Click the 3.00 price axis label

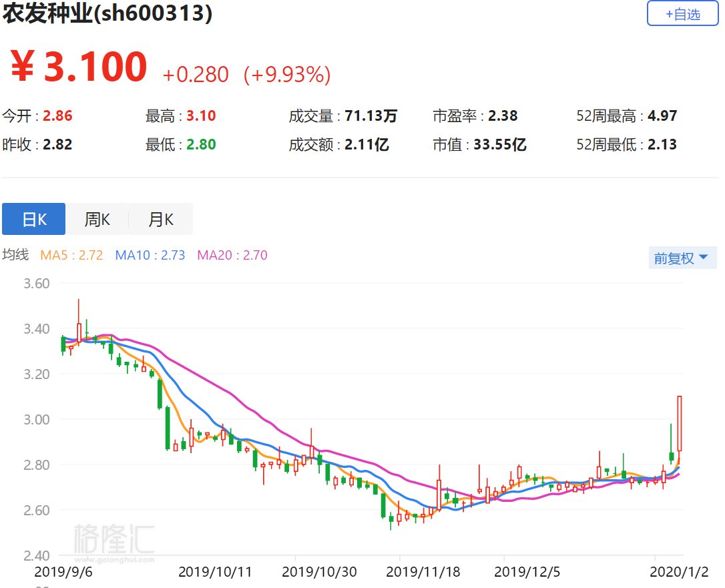pos(37,419)
